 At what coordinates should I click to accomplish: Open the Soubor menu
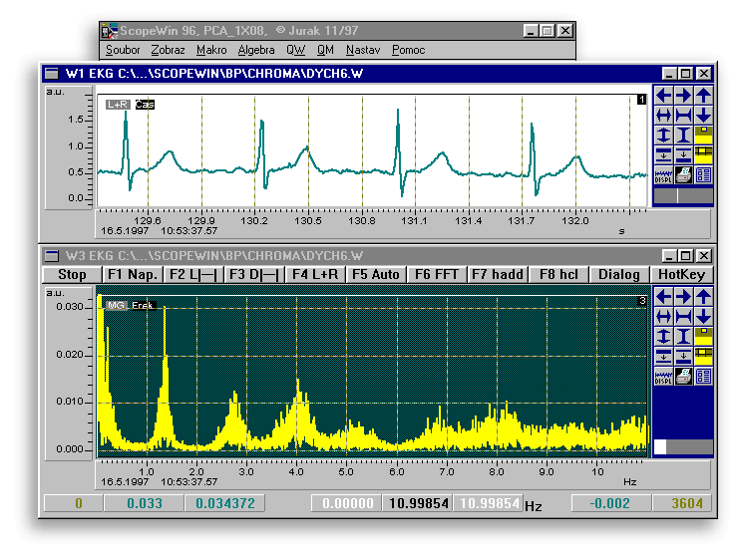coord(123,50)
